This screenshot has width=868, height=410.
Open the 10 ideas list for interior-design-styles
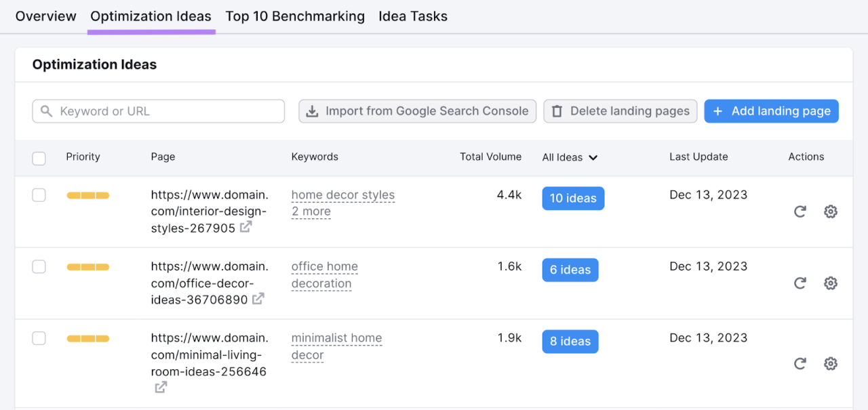click(x=573, y=198)
